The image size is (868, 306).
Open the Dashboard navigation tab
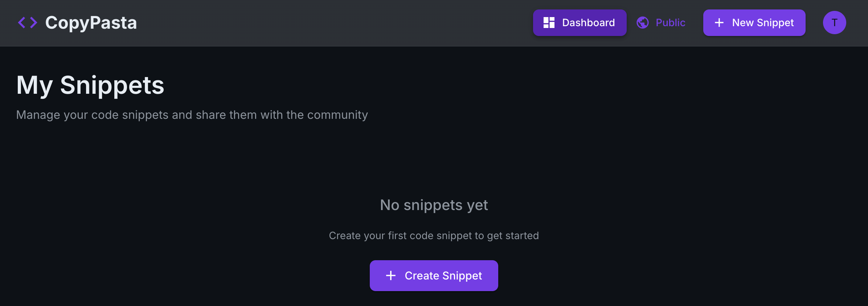579,23
